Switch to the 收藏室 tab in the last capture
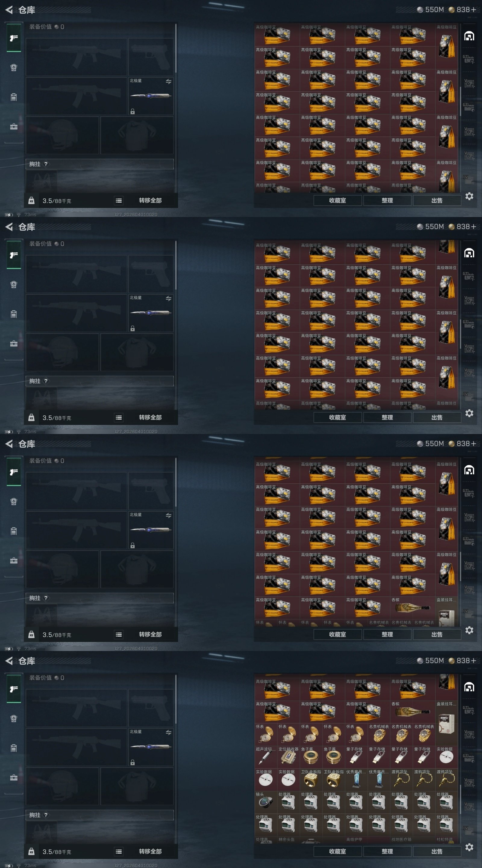This screenshot has height=868, width=482. pos(337,851)
